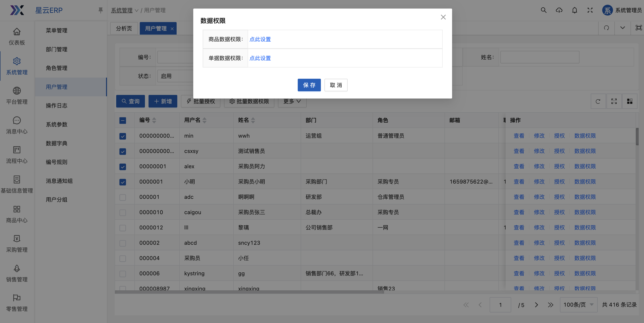Click the table refresh icon
The width and height of the screenshot is (644, 323).
coord(598,101)
